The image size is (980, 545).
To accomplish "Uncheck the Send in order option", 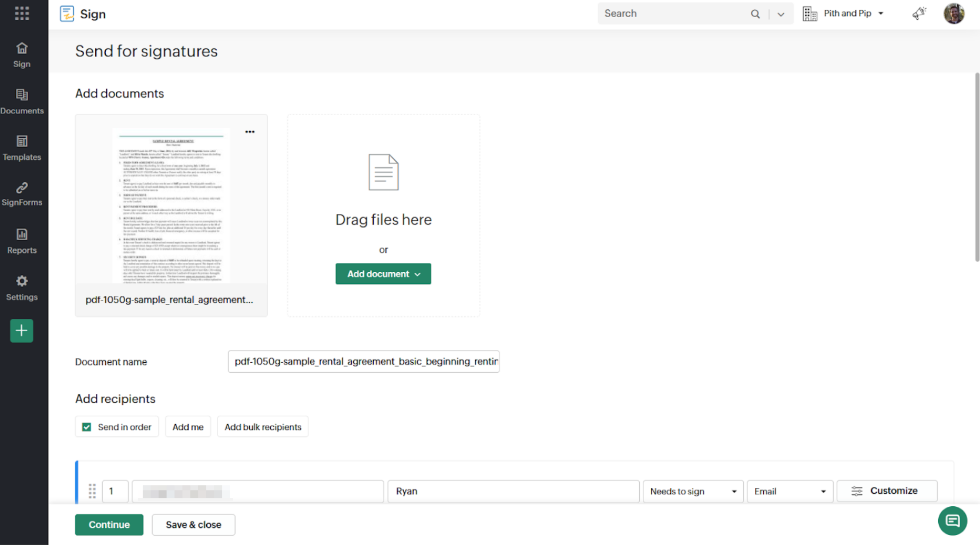I will (87, 427).
